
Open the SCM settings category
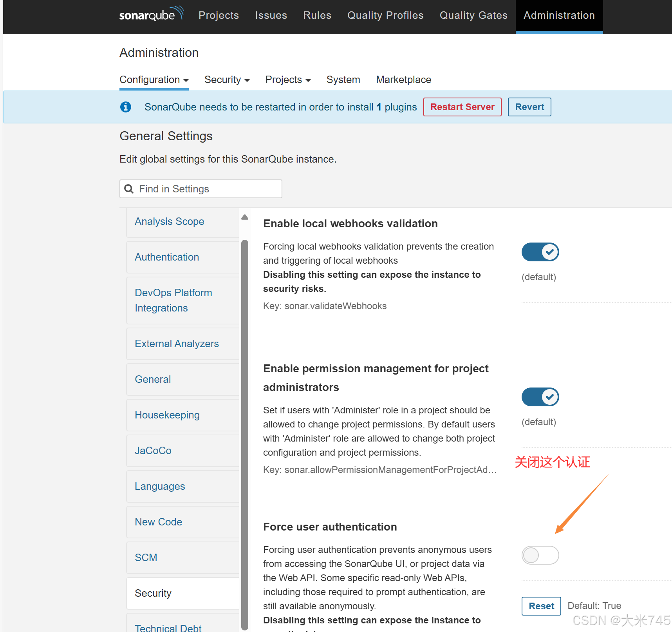pyautogui.click(x=182, y=558)
